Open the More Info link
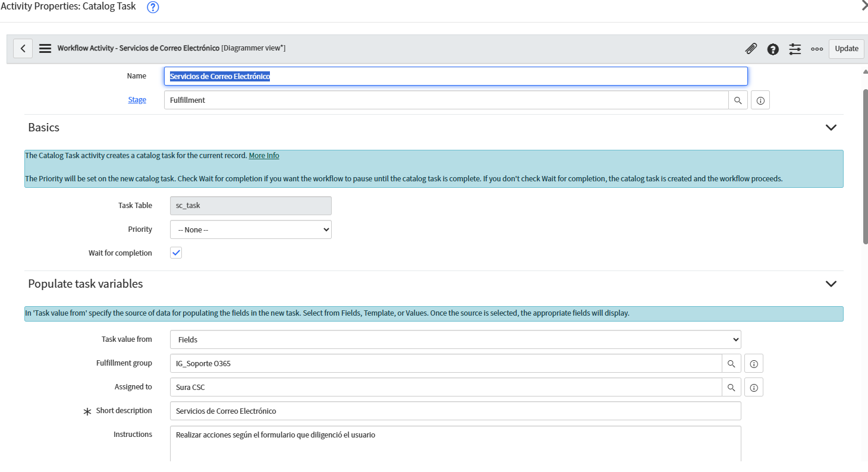868x472 pixels. point(264,156)
